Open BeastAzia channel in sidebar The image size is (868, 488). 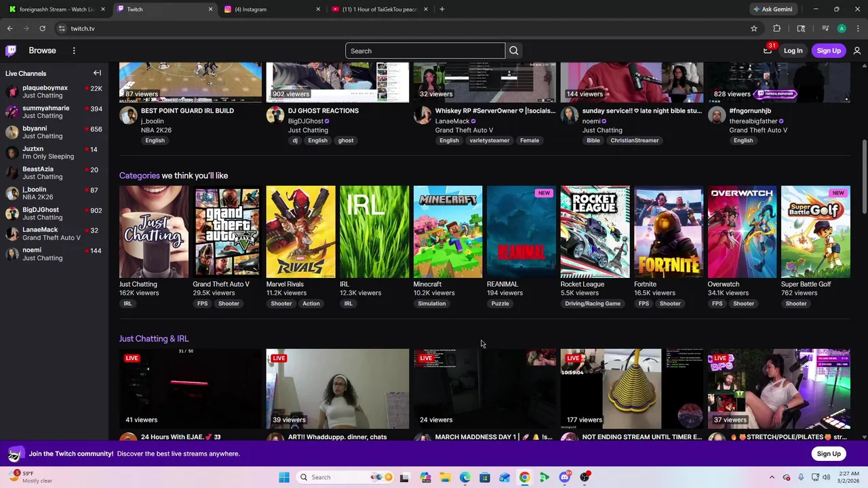point(54,173)
